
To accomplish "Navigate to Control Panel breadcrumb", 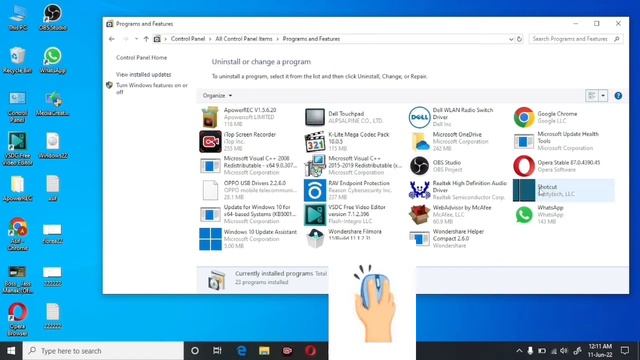I will pos(188,39).
